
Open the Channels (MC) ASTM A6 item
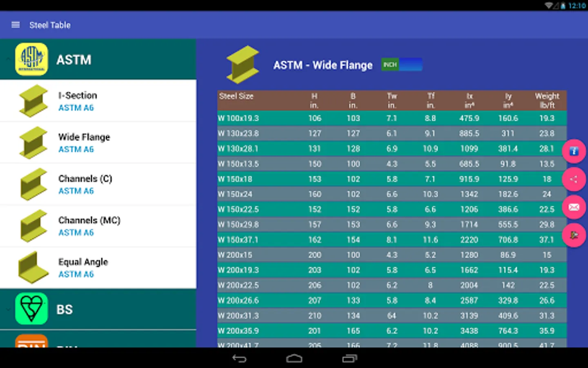tap(98, 226)
